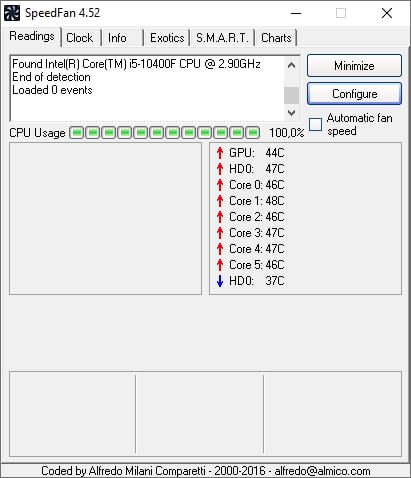Click the 'Core 2: 46C' reading
Image resolution: width=411 pixels, height=478 pixels.
click(x=257, y=217)
